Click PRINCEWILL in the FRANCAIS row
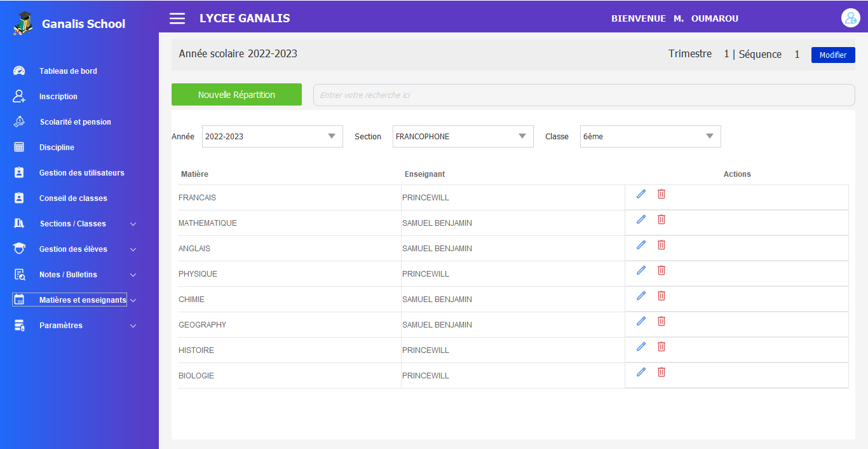This screenshot has height=449, width=868. (x=426, y=198)
